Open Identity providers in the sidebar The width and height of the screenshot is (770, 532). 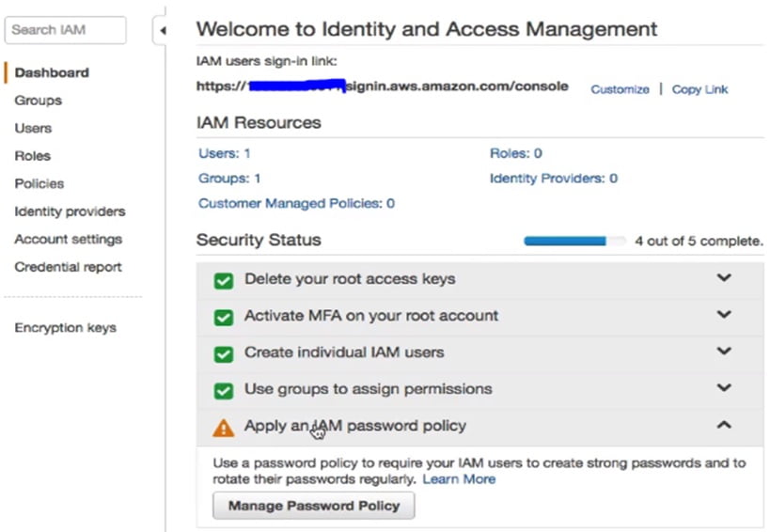point(70,211)
